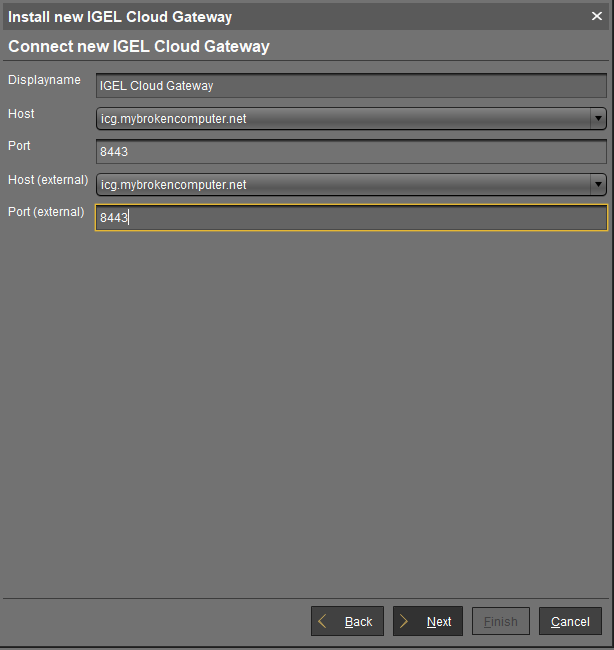Click the Displayname text field

(350, 86)
